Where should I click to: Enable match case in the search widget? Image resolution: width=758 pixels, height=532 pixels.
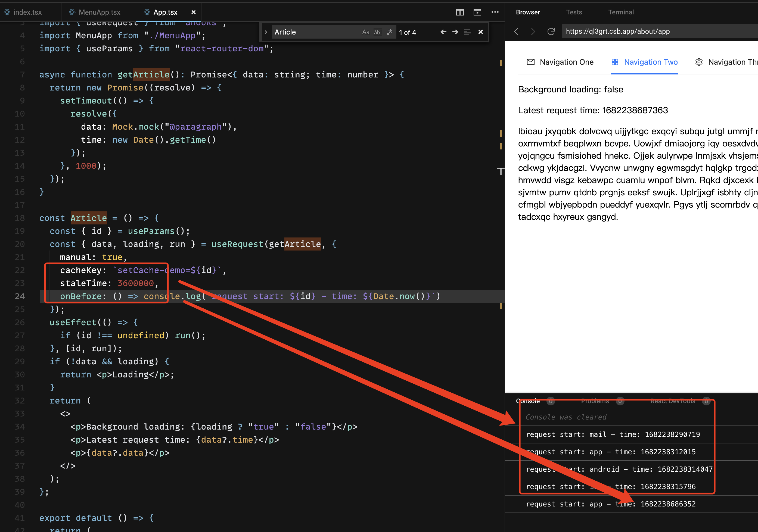click(365, 32)
